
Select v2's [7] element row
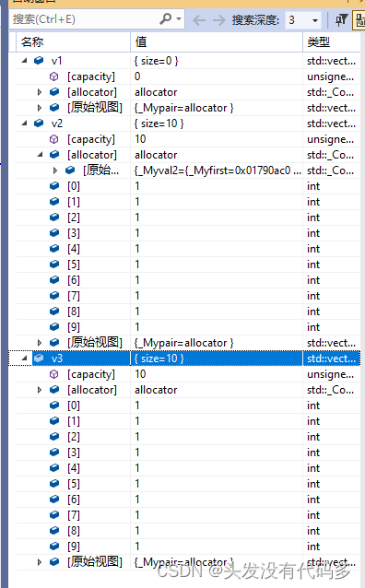(188, 296)
